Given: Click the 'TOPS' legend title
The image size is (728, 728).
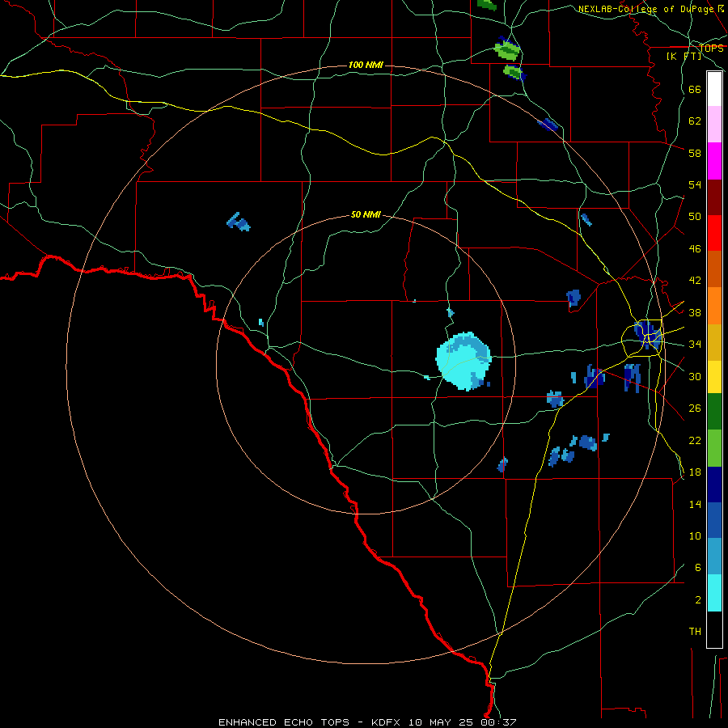Looking at the screenshot, I should 711,48.
